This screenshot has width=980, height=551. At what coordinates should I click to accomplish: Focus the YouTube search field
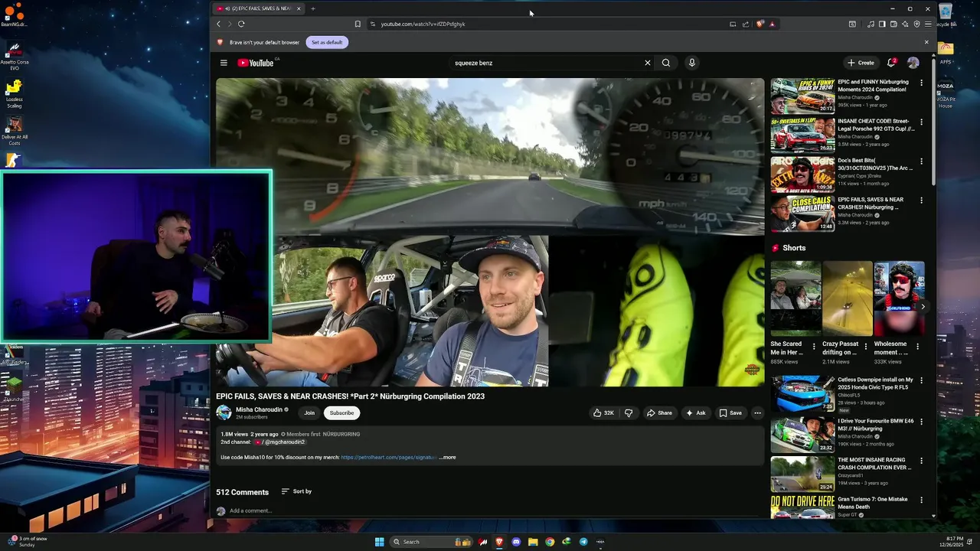tap(547, 63)
